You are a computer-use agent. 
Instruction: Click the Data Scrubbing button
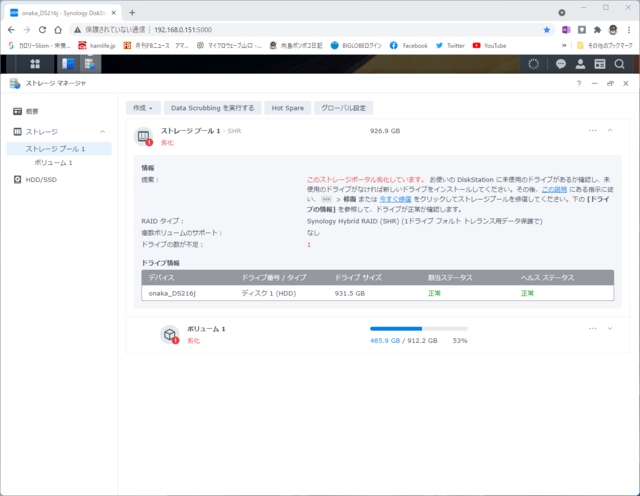(212, 108)
